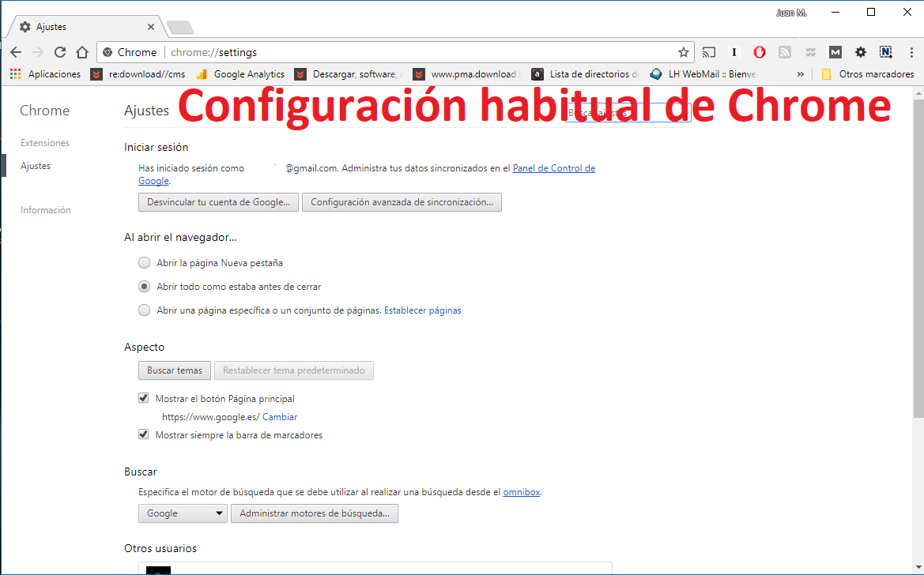This screenshot has width=924, height=575.
Task: Open 'Lista de directorios' bookmark
Action: 586,74
